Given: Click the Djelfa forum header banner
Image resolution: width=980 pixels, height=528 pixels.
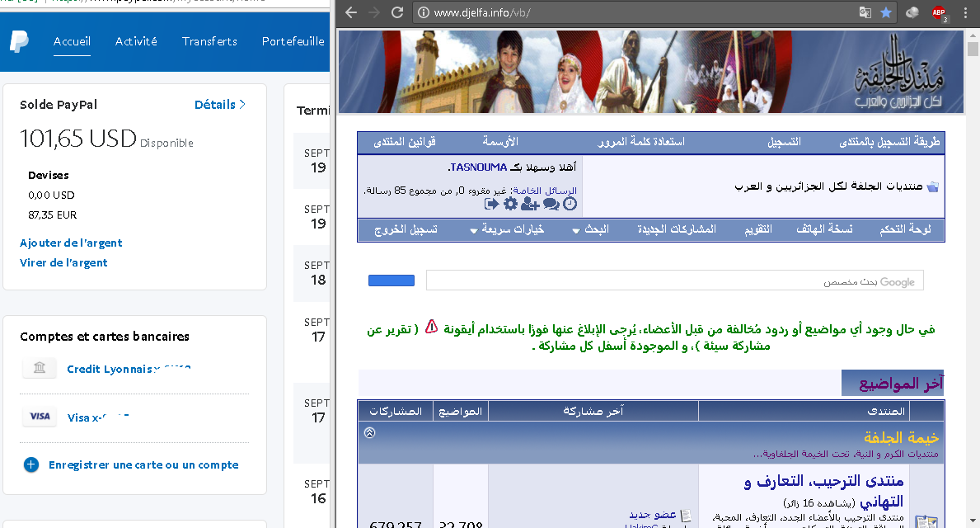Looking at the screenshot, I should pyautogui.click(x=650, y=72).
